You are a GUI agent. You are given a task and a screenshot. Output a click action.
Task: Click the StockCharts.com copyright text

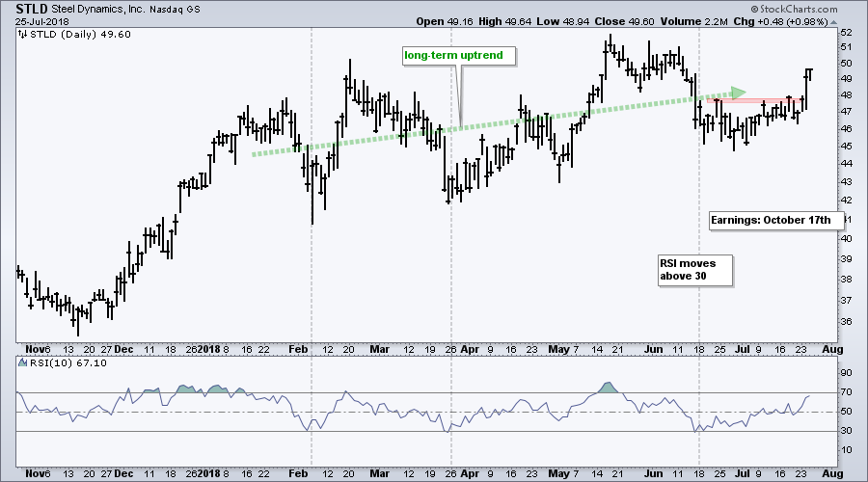pyautogui.click(x=794, y=9)
